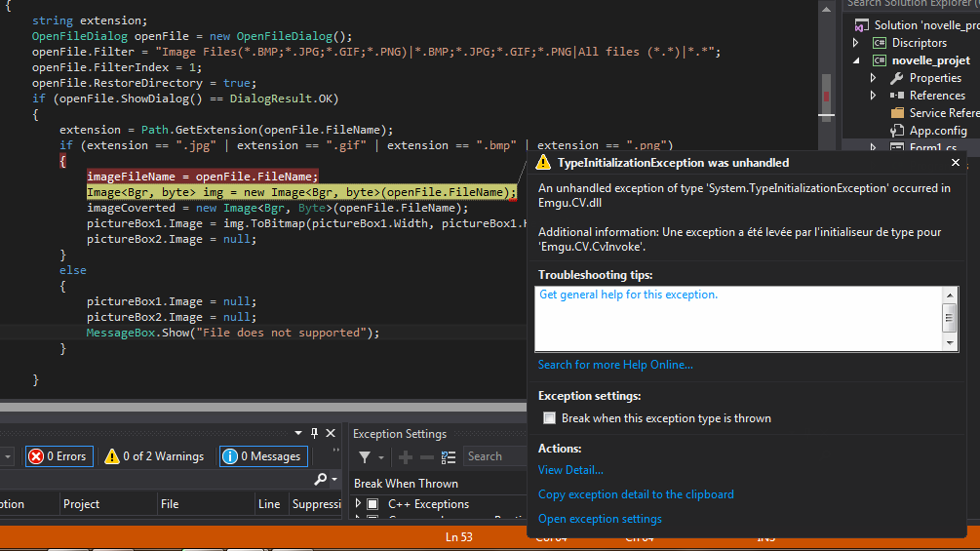
Task: Open the View Detail... link
Action: tap(570, 470)
